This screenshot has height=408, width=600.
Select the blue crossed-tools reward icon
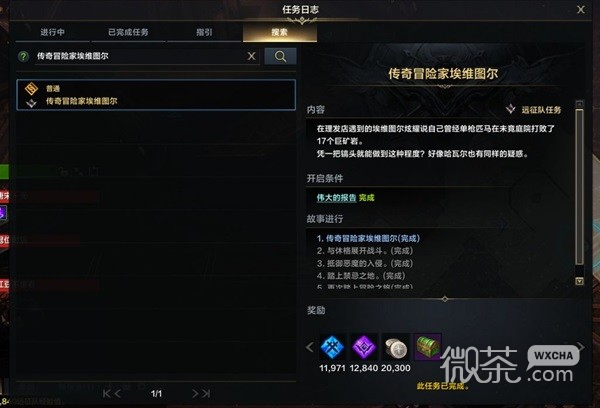pyautogui.click(x=332, y=347)
